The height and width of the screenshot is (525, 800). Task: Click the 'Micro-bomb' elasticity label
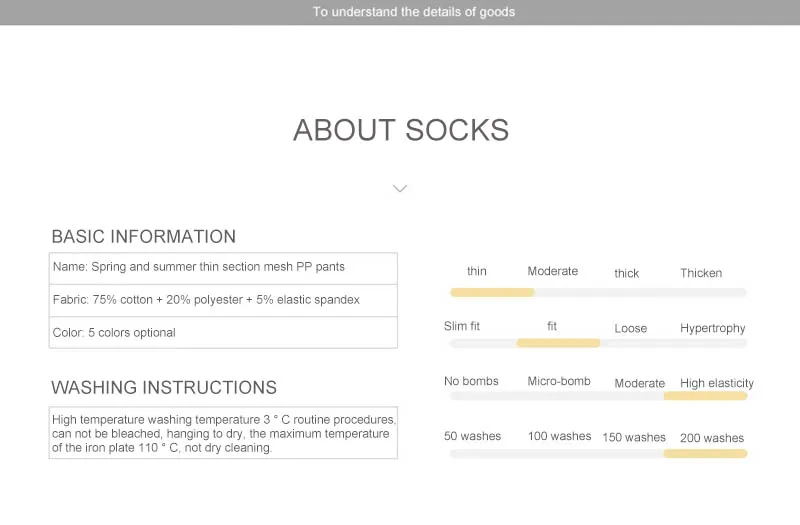559,381
